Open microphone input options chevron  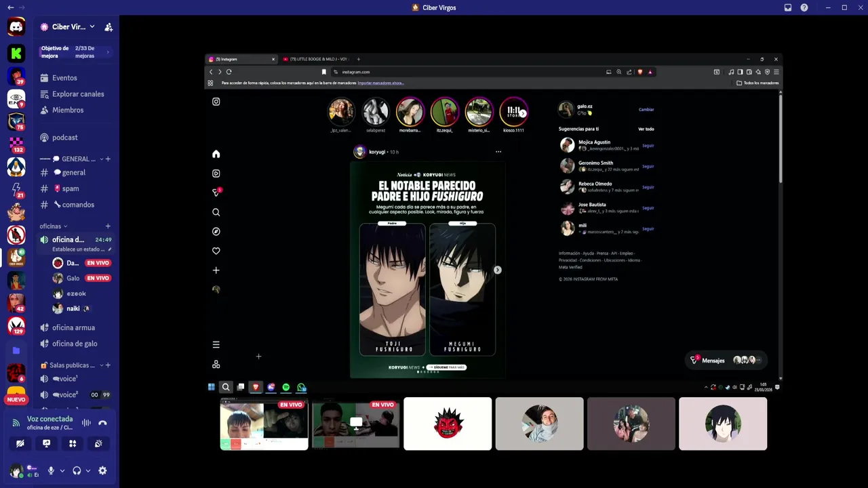(62, 470)
